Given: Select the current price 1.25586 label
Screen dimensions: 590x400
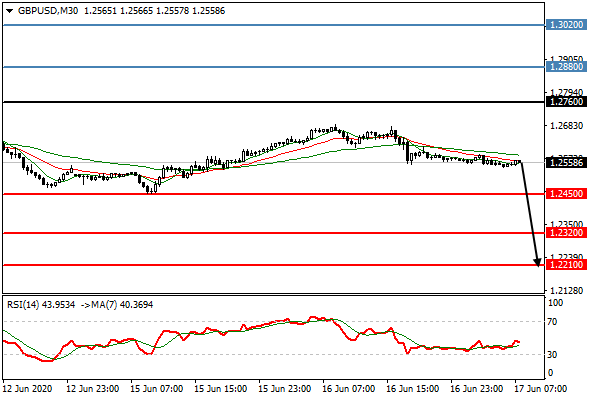Looking at the screenshot, I should (x=566, y=163).
